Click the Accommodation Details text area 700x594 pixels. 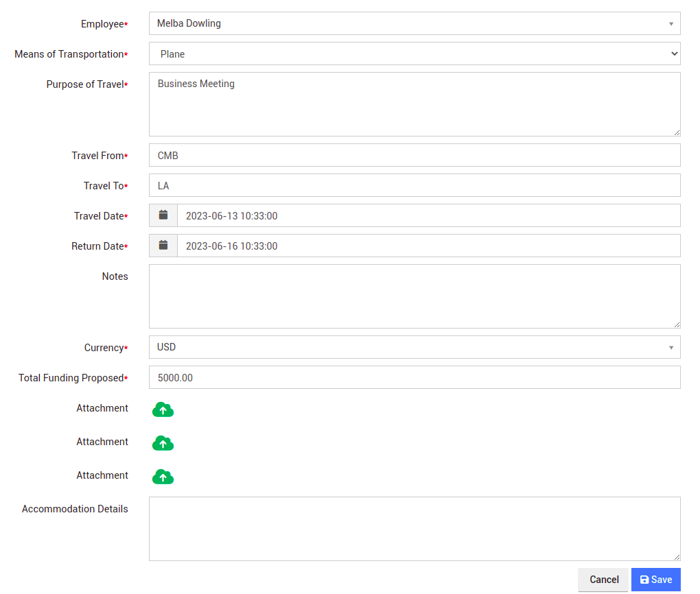coord(415,529)
